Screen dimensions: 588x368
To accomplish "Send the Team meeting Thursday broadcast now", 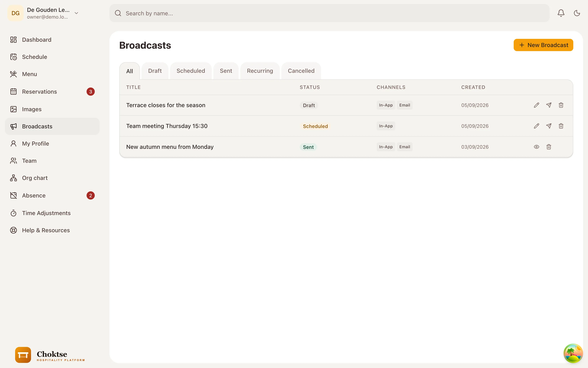I will 549,126.
